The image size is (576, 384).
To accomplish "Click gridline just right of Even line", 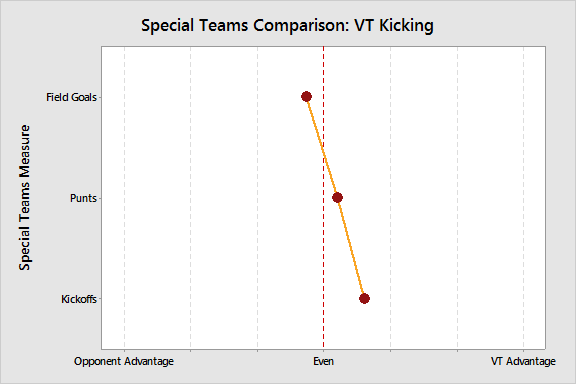I will click(390, 198).
